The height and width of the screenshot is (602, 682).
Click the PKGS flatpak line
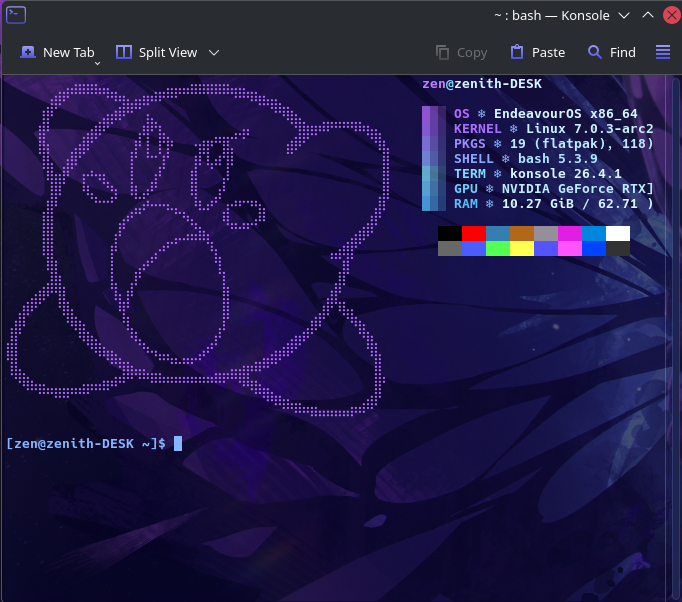(553, 144)
